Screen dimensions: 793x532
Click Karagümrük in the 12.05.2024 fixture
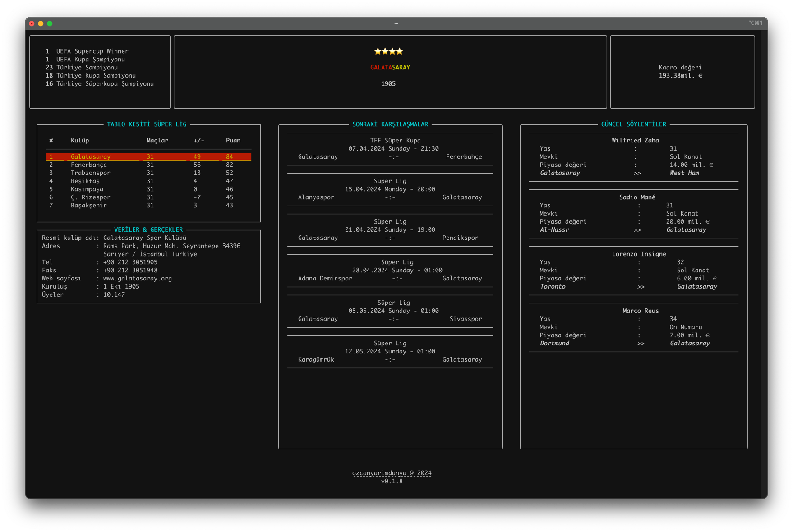click(316, 359)
